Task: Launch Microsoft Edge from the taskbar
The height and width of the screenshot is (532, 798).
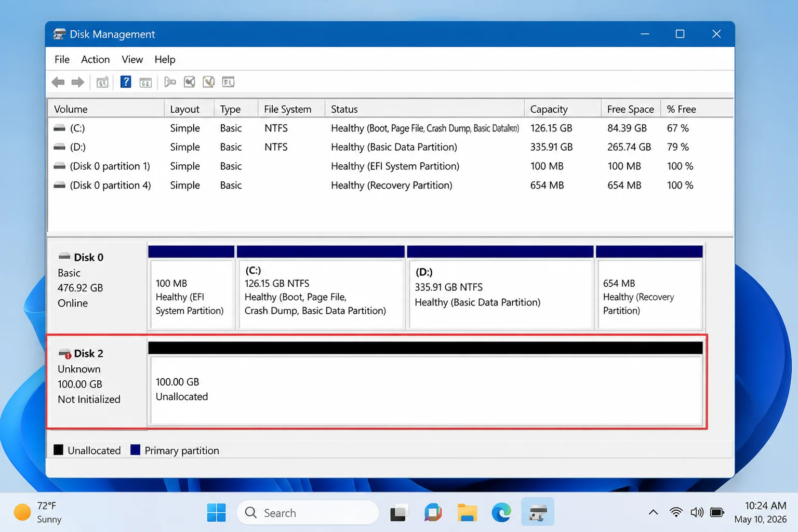Action: click(501, 513)
